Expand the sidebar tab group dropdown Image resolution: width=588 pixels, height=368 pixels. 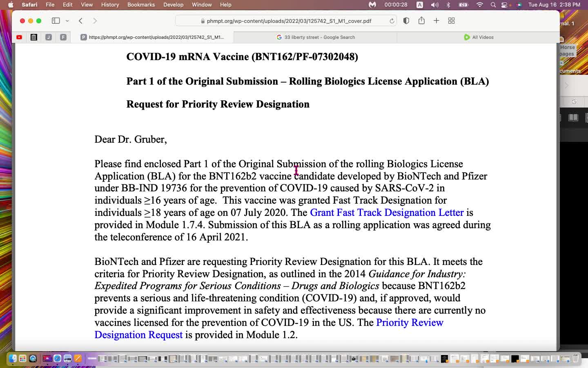coord(67,20)
